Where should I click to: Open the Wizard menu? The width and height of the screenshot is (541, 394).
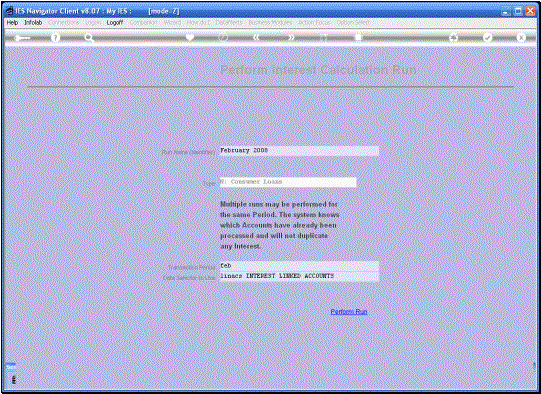click(x=172, y=22)
